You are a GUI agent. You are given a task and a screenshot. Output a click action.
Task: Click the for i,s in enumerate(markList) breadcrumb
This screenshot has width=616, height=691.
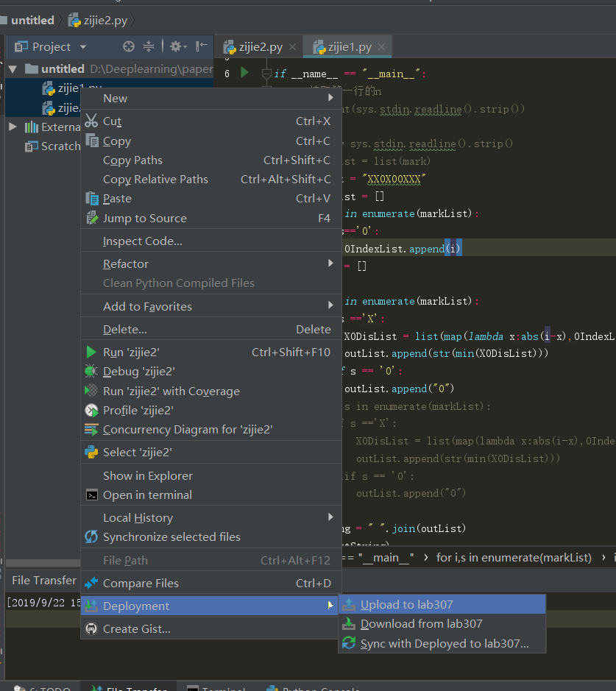[514, 558]
